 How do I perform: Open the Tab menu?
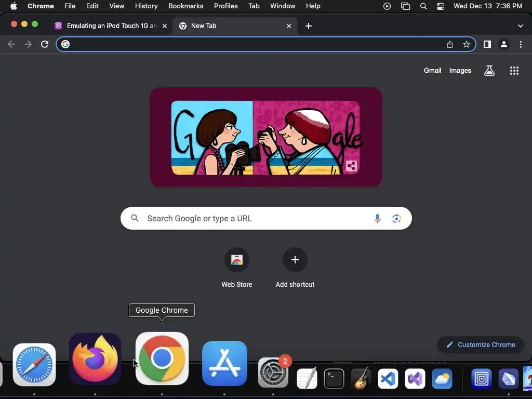click(x=254, y=6)
